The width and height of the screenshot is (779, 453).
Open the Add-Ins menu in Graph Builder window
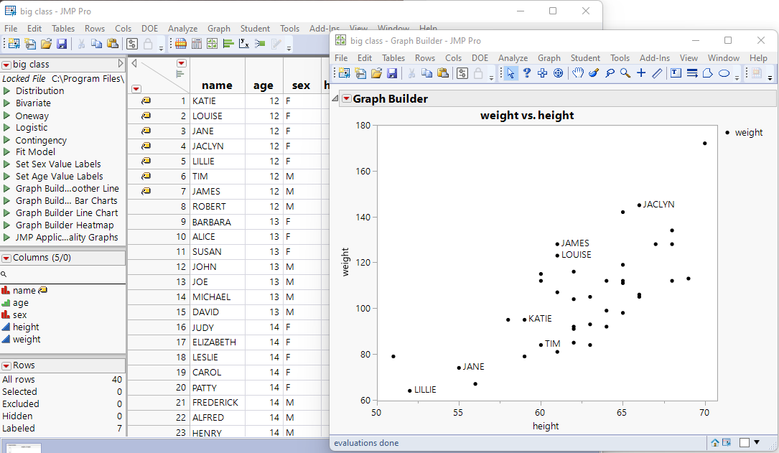tap(654, 58)
